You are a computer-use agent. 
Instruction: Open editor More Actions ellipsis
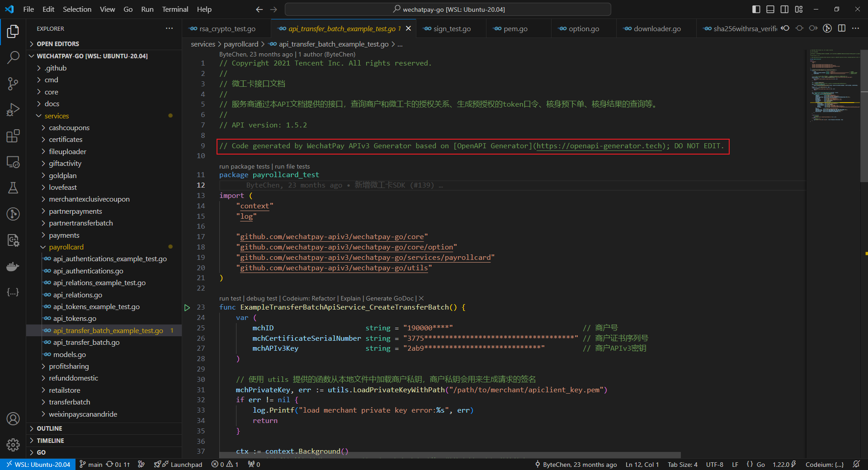tap(855, 28)
